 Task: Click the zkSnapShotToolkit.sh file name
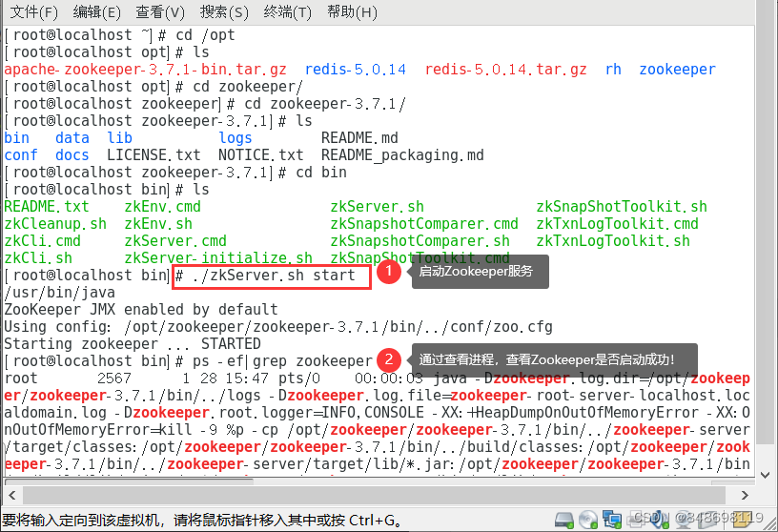click(x=622, y=207)
